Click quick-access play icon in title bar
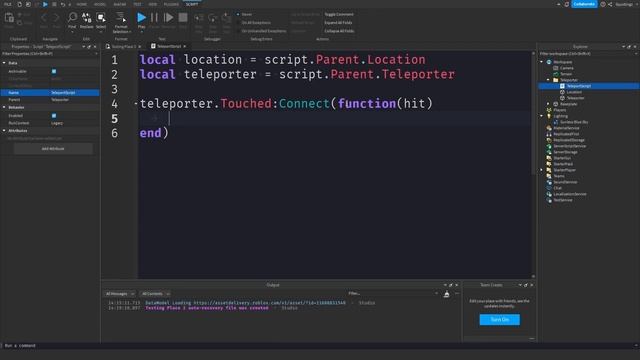The width and height of the screenshot is (640, 360). click(45, 4)
